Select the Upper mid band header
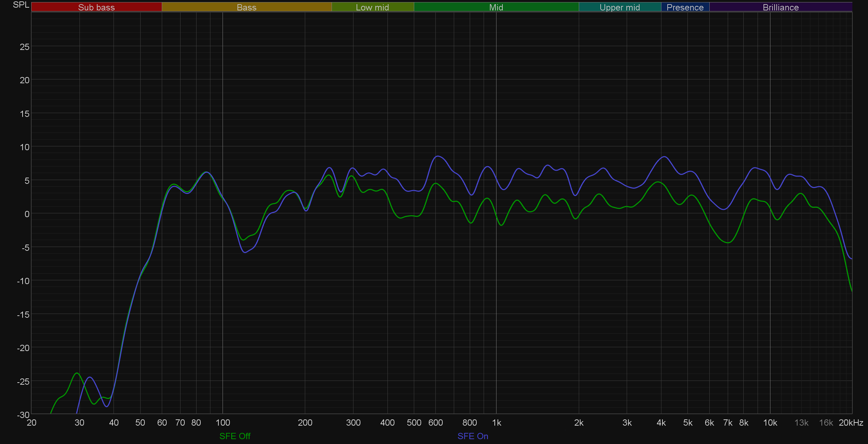 [619, 7]
